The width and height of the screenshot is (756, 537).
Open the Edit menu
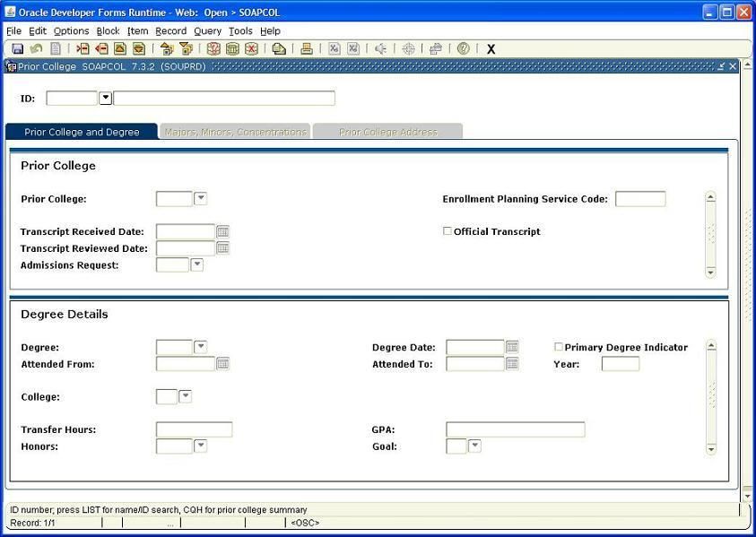click(38, 30)
